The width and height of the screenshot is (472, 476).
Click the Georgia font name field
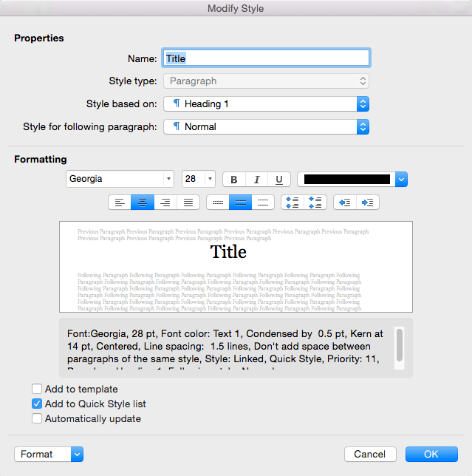pyautogui.click(x=115, y=179)
